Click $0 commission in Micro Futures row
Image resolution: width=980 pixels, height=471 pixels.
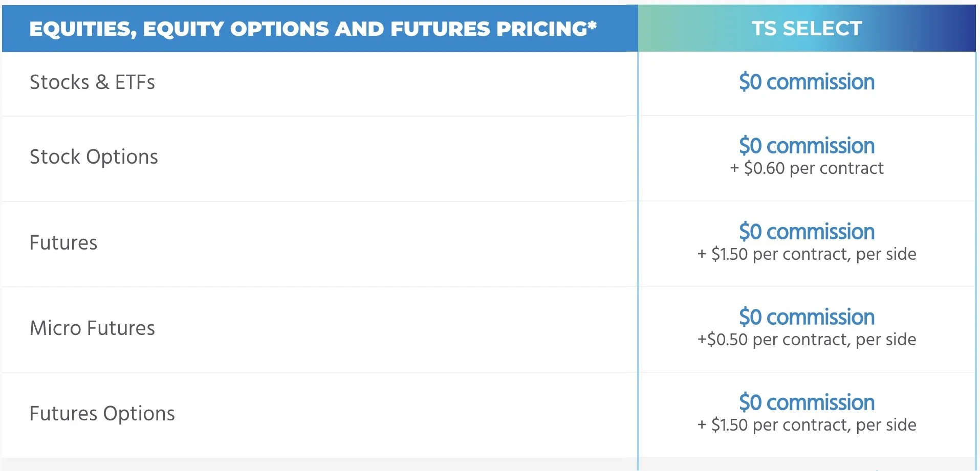(807, 317)
